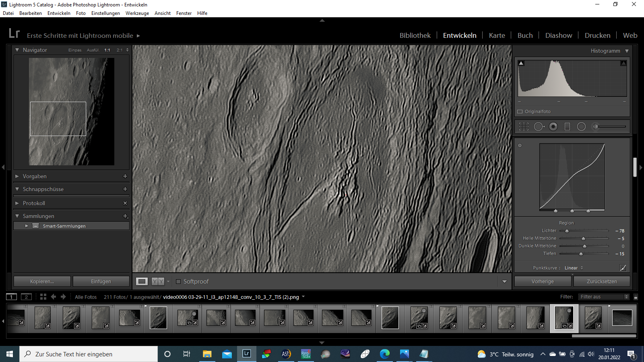Switch to grid view from filmstrip bar
The height and width of the screenshot is (362, 644).
(x=43, y=297)
